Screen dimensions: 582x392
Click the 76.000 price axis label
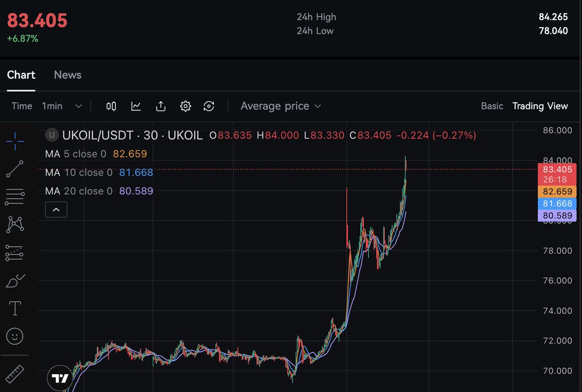(x=558, y=281)
